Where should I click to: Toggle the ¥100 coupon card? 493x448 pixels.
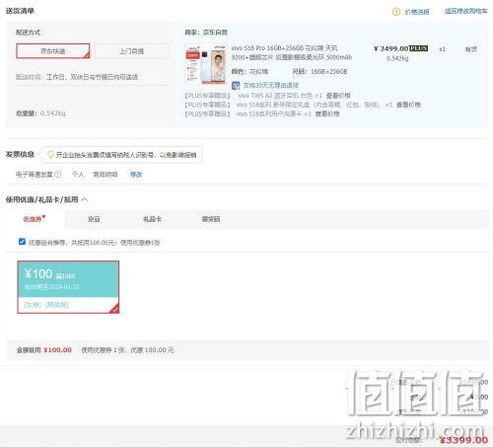click(x=68, y=287)
